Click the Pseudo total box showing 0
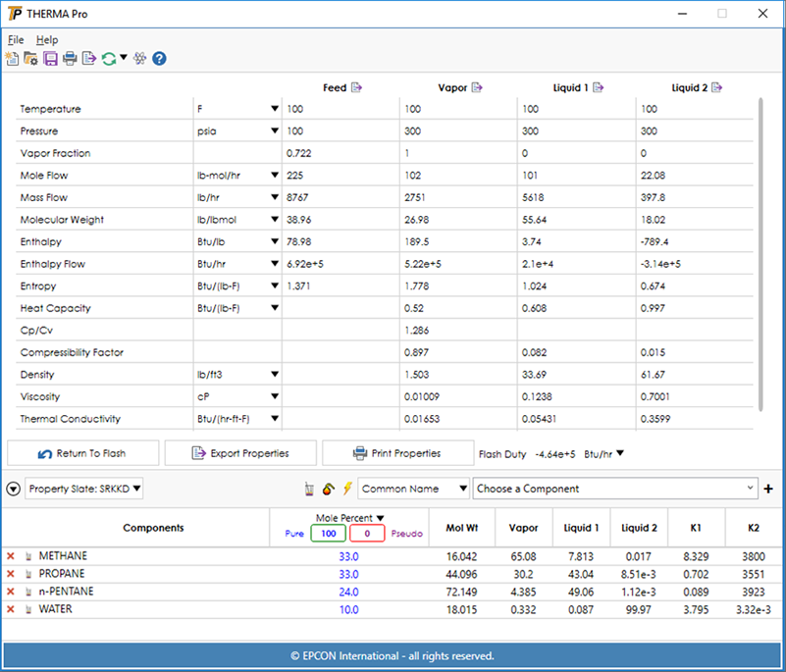 [367, 534]
